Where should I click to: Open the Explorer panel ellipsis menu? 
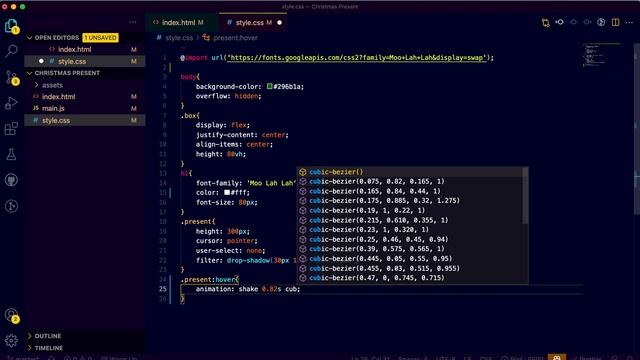pos(133,22)
